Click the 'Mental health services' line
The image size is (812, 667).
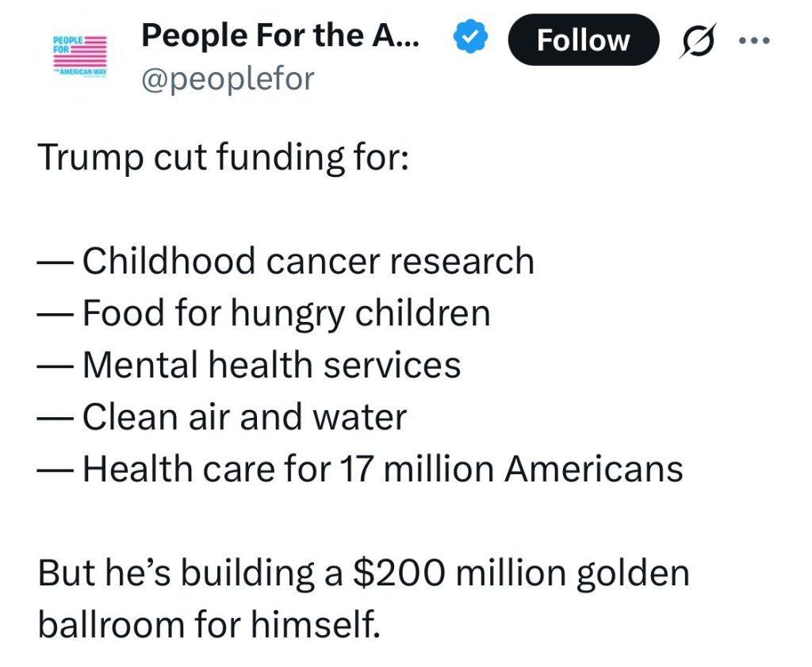249,365
